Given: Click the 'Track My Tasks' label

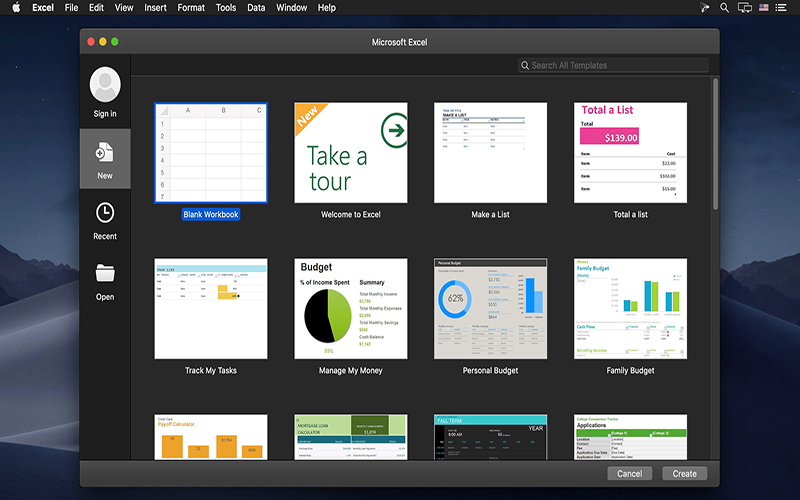Looking at the screenshot, I should click(211, 370).
